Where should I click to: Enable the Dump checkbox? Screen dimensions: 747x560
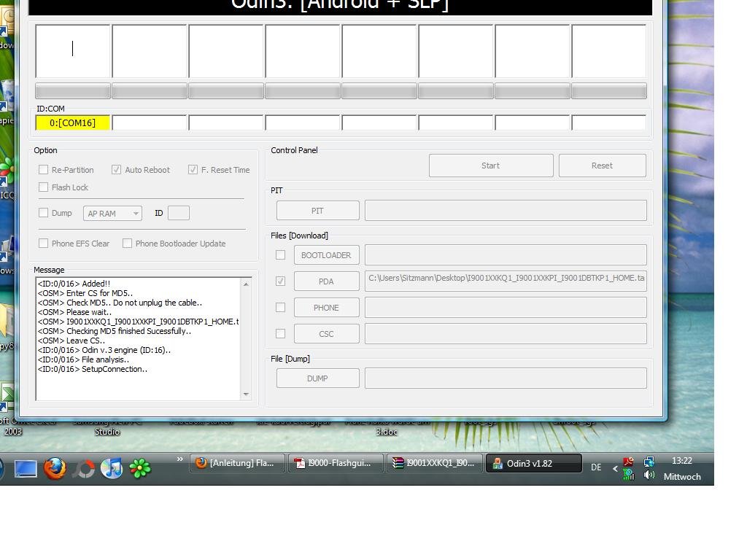[x=43, y=213]
